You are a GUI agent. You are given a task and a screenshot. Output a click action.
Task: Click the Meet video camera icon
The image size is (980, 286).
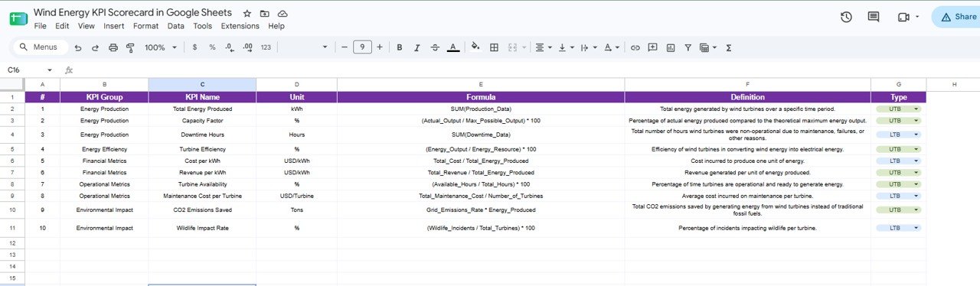pyautogui.click(x=903, y=17)
